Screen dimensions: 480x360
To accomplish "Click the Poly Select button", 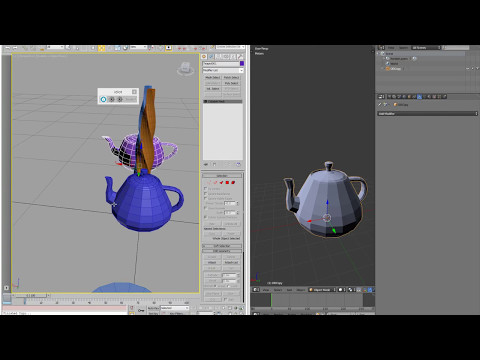I will pyautogui.click(x=231, y=83).
